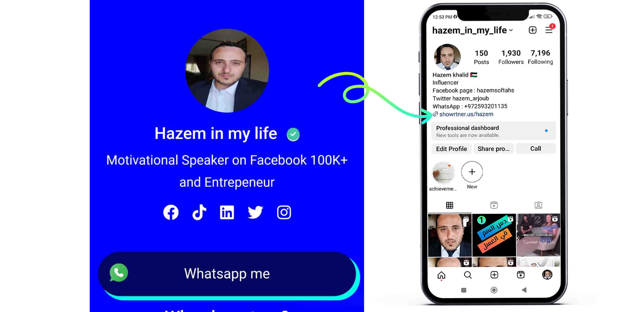644x312 pixels.
Task: Tap the TikTok icon on profile card
Action: 199,212
